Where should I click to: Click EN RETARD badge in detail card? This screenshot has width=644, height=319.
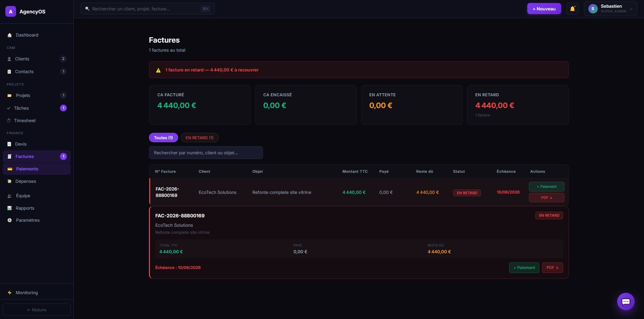[549, 215]
